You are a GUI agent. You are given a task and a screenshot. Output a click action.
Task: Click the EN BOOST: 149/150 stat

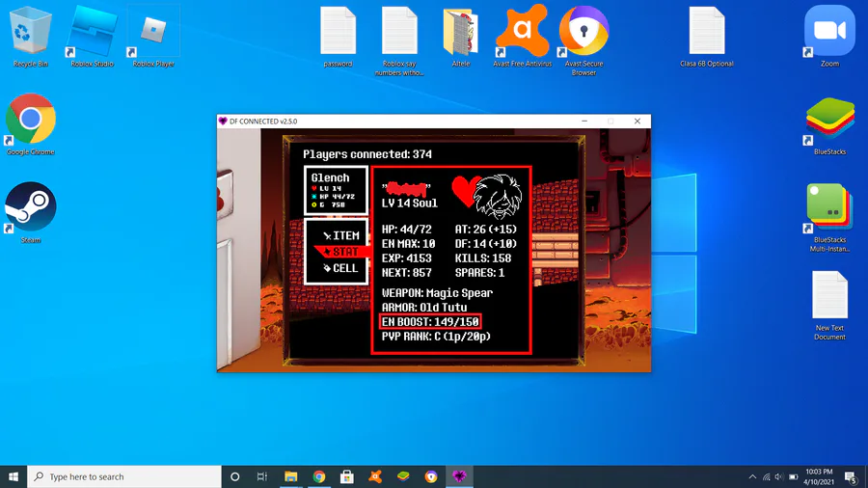pyautogui.click(x=430, y=321)
